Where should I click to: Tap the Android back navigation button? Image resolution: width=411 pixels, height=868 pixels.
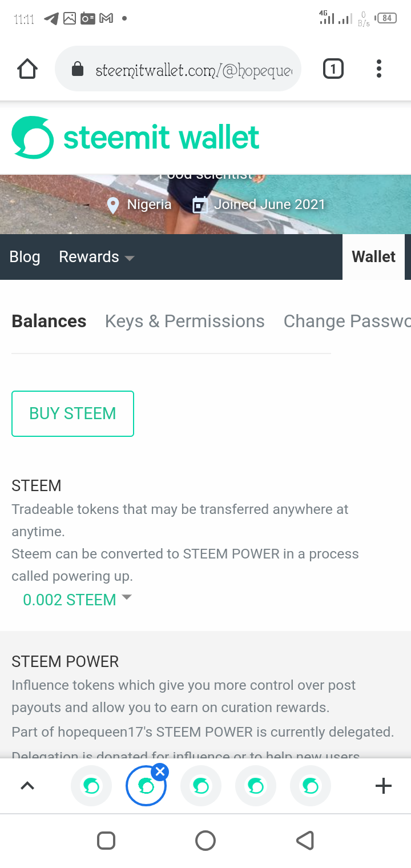[305, 841]
